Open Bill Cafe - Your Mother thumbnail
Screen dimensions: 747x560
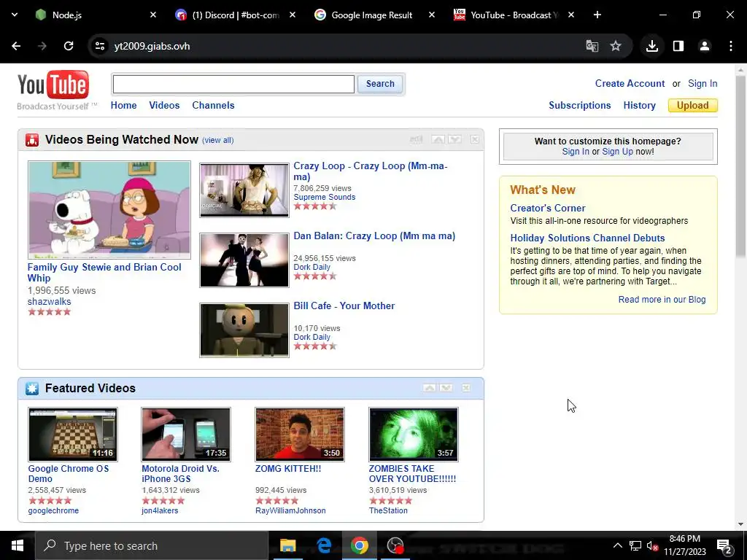[x=244, y=330]
